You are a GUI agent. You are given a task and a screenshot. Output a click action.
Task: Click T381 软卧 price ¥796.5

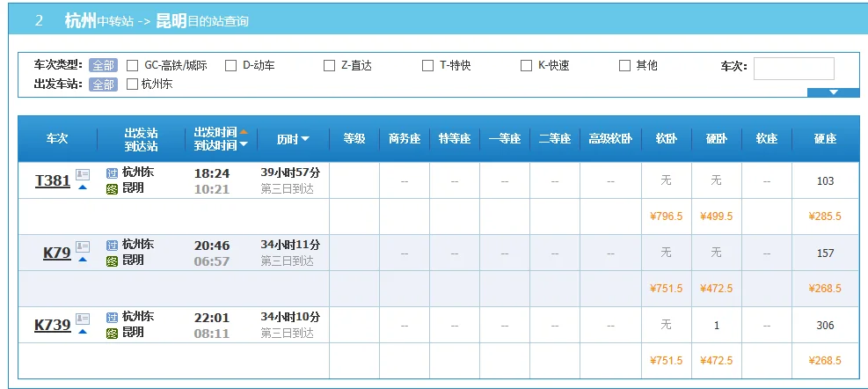[x=667, y=217]
